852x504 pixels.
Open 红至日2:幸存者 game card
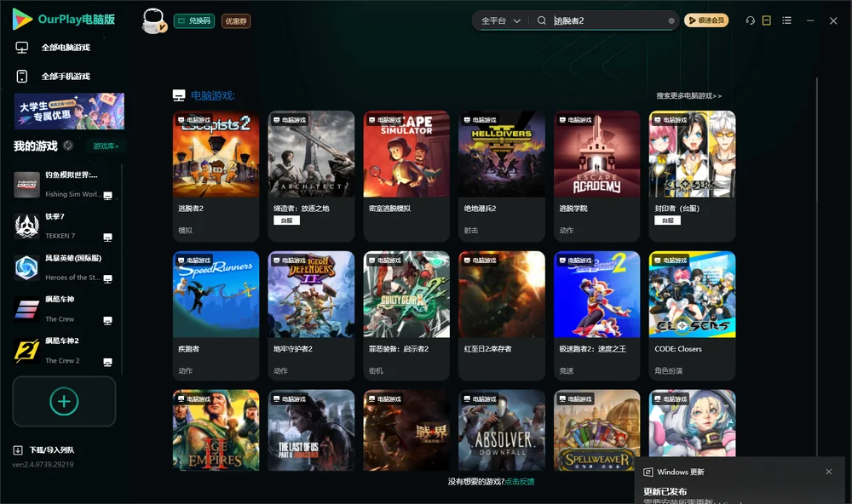click(x=502, y=316)
